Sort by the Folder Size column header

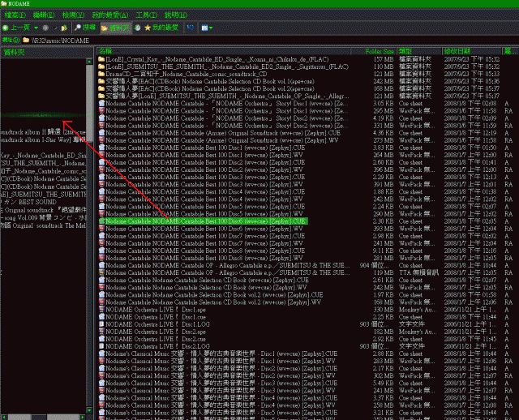(x=373, y=51)
